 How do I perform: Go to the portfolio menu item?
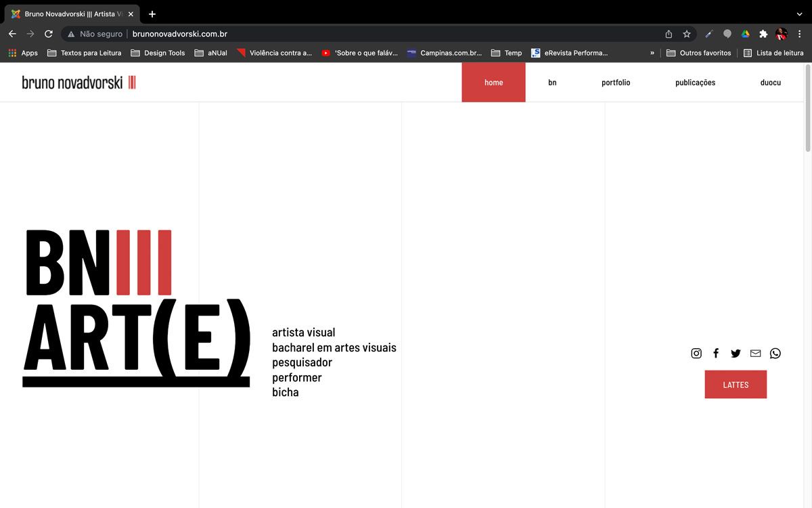(x=616, y=83)
